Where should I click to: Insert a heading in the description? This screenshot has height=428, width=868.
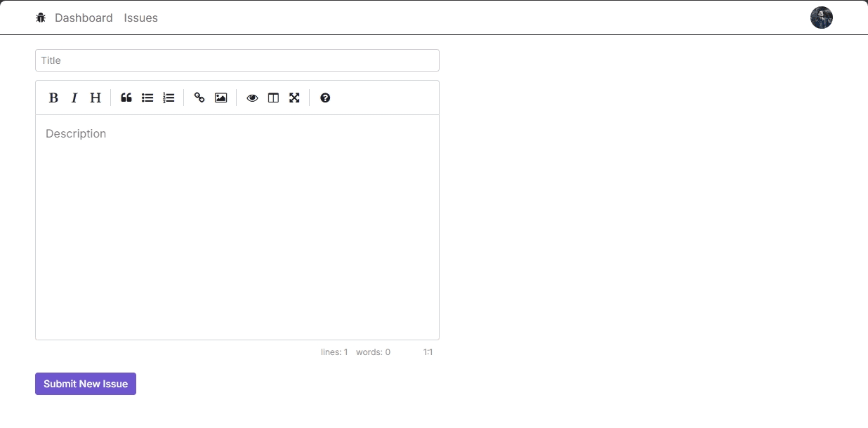tap(95, 98)
